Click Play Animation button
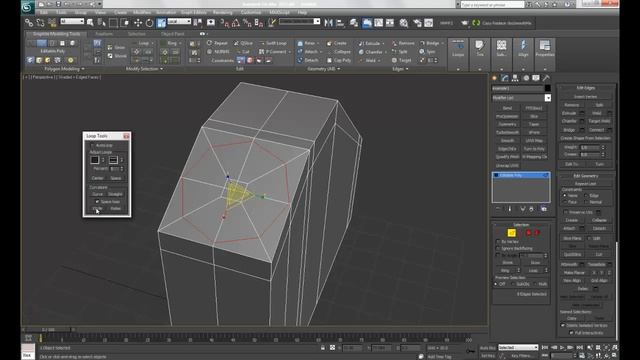The height and width of the screenshot is (360, 640). coord(562,347)
